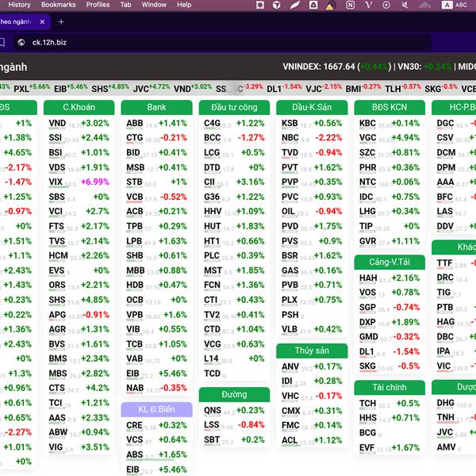476x476 pixels.
Task: Select HCM row in C.Khoán column
Action: tap(79, 255)
